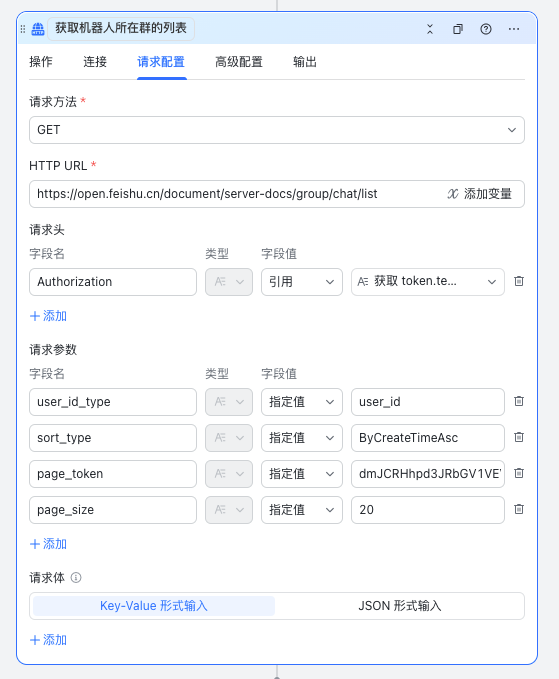Select Key-Value form input mode
The height and width of the screenshot is (679, 559).
tap(154, 606)
